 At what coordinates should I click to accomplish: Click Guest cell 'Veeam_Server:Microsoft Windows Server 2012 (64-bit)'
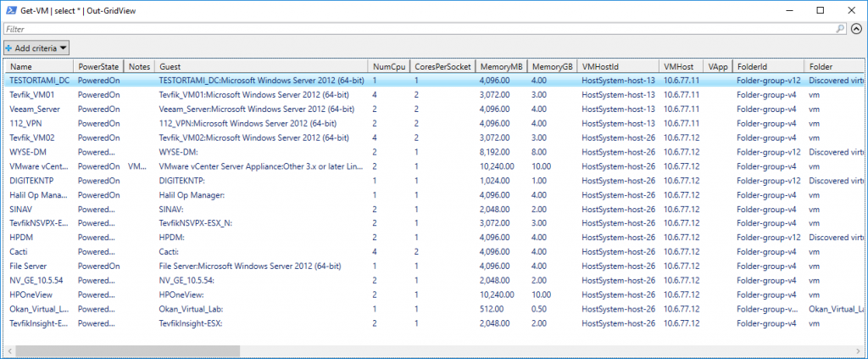coord(256,109)
